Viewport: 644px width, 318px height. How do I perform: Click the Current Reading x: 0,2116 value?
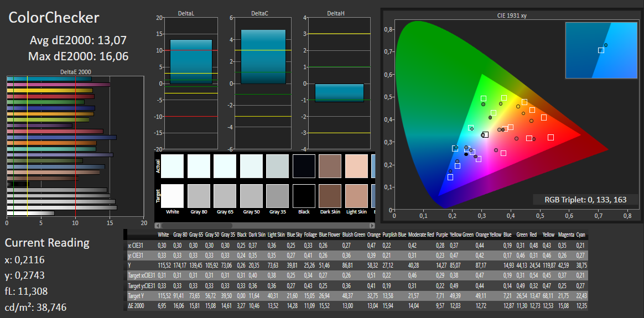[x=25, y=260]
